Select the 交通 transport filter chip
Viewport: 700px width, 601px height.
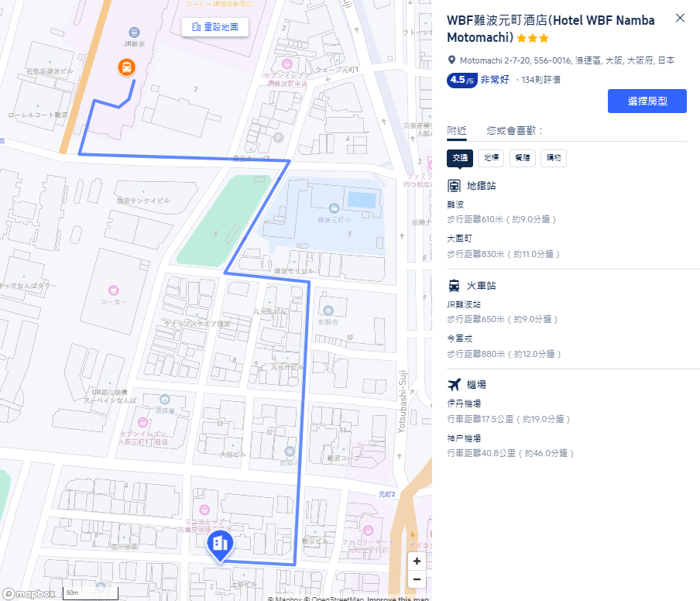point(460,158)
